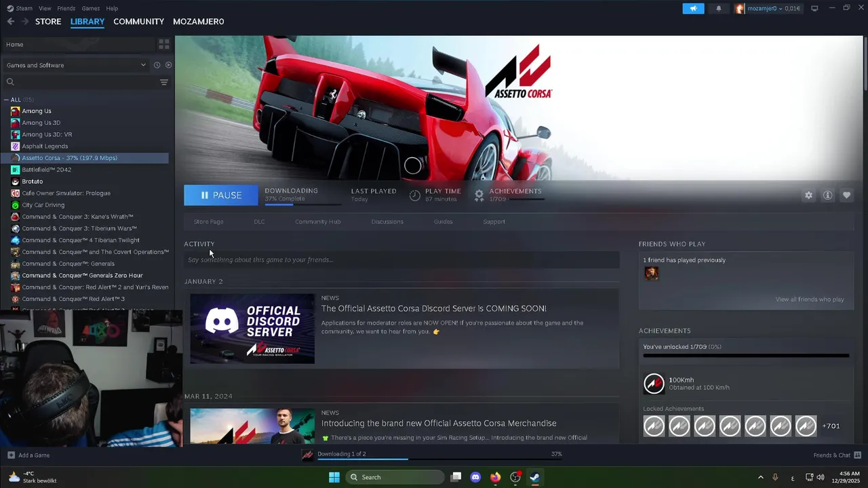868x488 pixels.
Task: Open the game's Store Page link
Action: (x=208, y=222)
